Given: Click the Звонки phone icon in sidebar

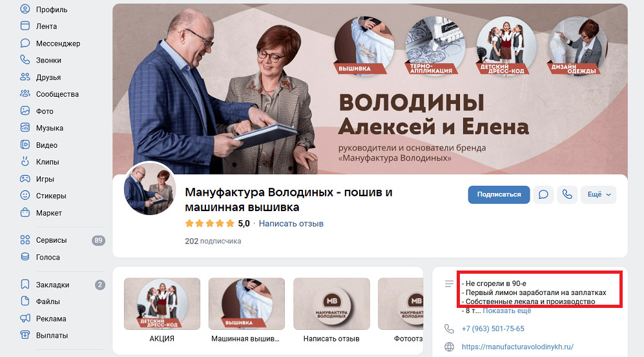Looking at the screenshot, I should point(25,60).
